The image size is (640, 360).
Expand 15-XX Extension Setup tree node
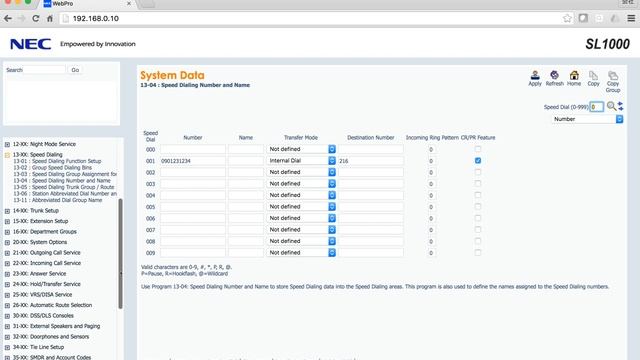[x=7, y=221]
